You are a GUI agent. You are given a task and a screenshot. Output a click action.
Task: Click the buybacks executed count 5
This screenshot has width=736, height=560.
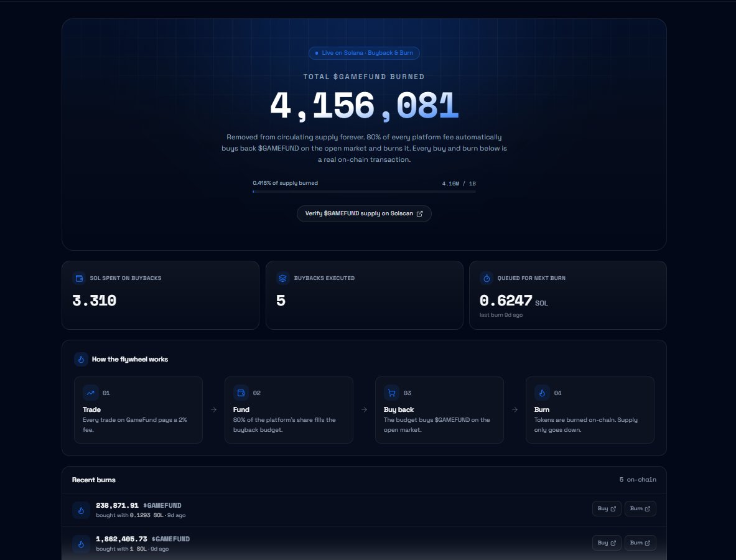coord(281,301)
